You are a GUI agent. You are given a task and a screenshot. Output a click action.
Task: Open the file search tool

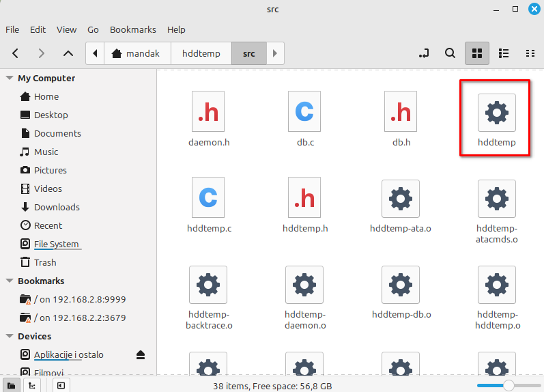450,53
